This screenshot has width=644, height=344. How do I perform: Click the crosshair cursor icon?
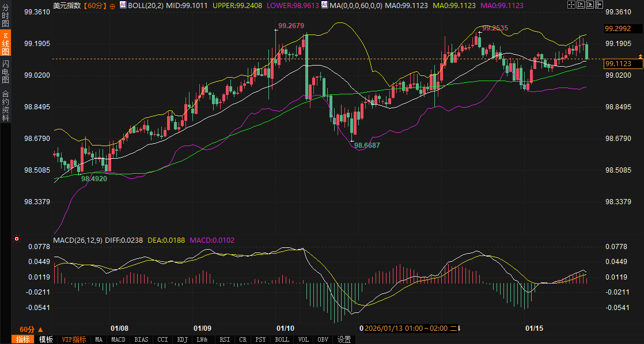(571, 5)
